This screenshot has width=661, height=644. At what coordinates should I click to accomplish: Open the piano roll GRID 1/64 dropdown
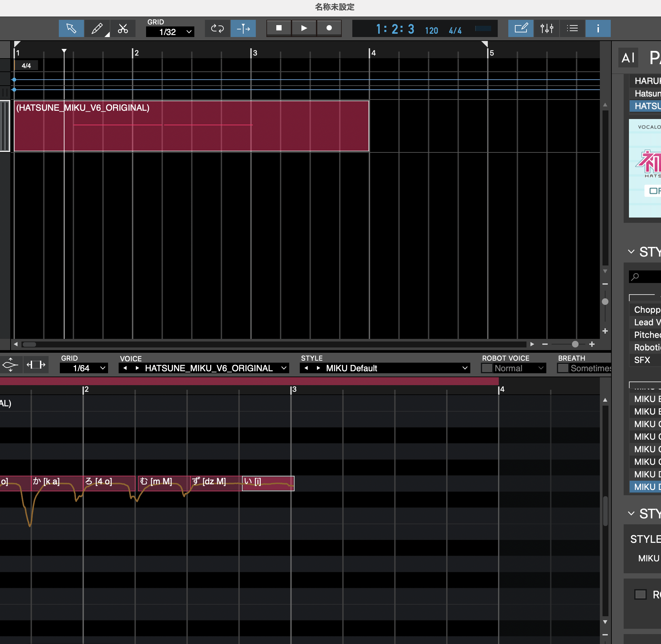(84, 368)
